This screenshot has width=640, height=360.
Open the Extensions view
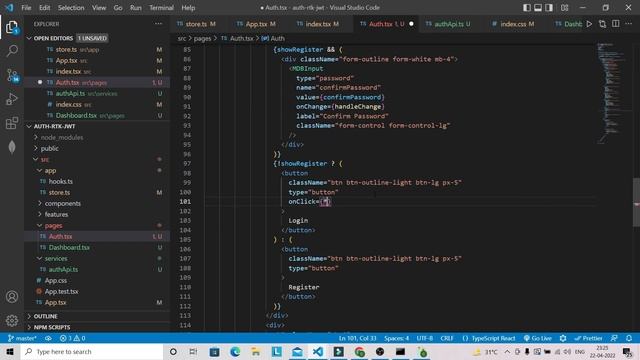pos(12,123)
